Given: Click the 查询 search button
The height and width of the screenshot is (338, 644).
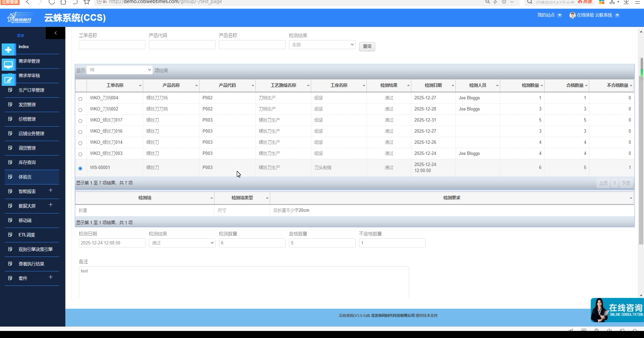Looking at the screenshot, I should [367, 46].
